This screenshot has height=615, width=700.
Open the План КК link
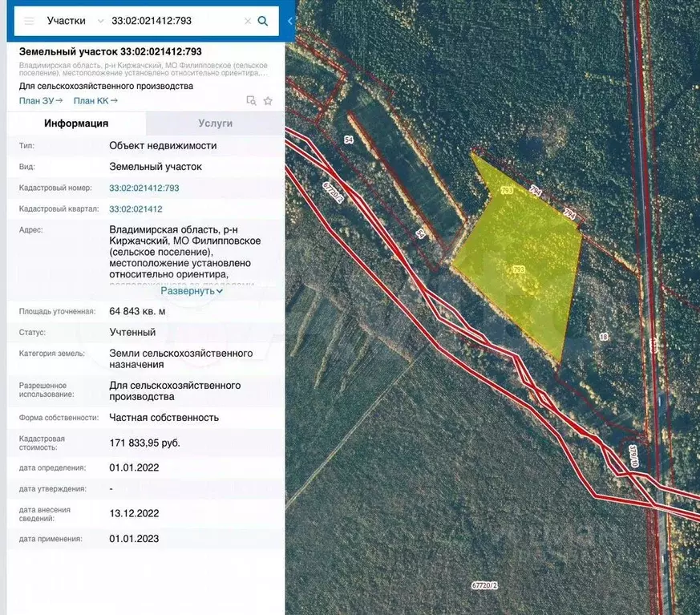(95, 100)
